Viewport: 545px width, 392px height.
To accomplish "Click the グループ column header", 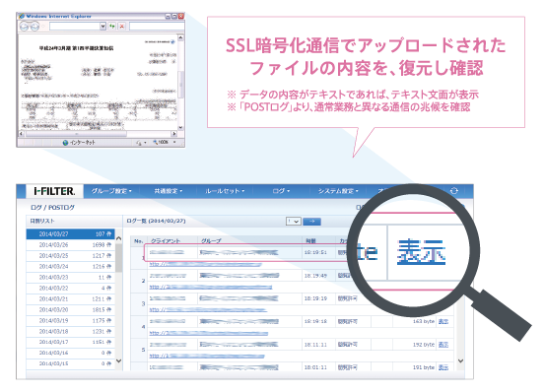I will 211,240.
